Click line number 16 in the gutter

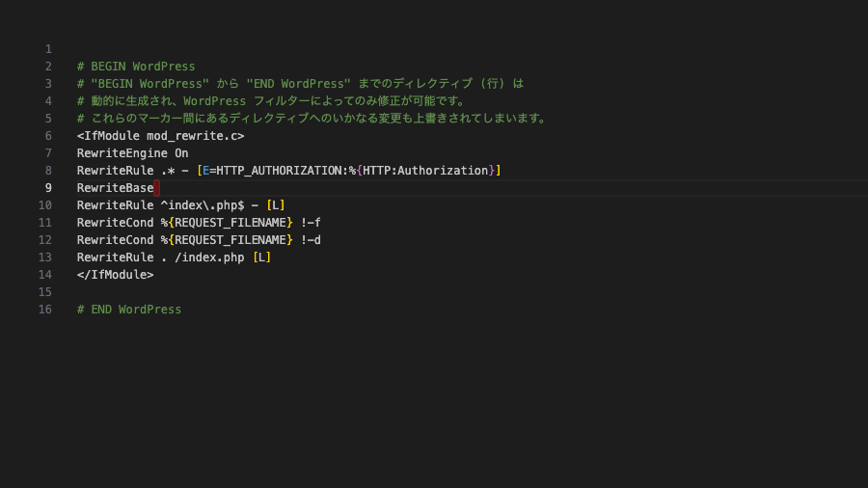pos(44,310)
